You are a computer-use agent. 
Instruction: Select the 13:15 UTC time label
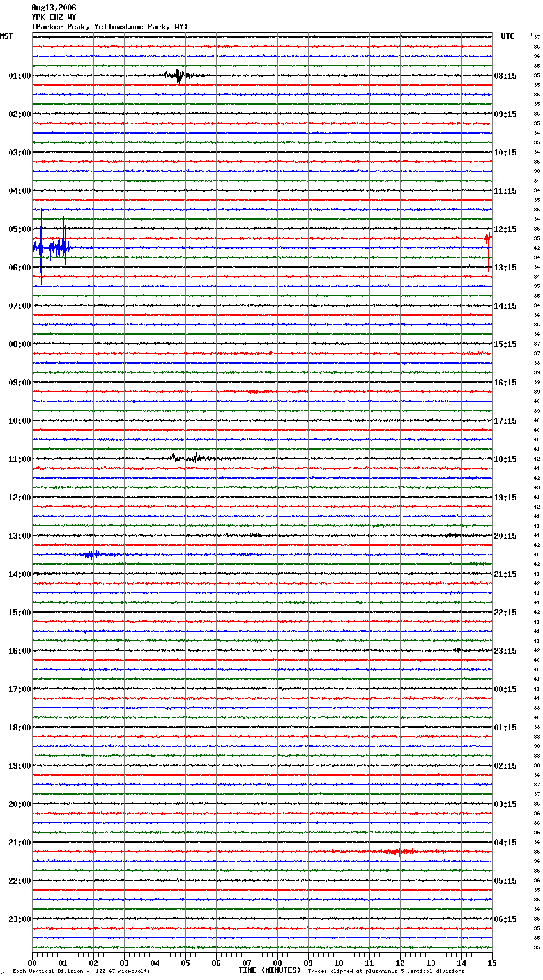point(505,268)
